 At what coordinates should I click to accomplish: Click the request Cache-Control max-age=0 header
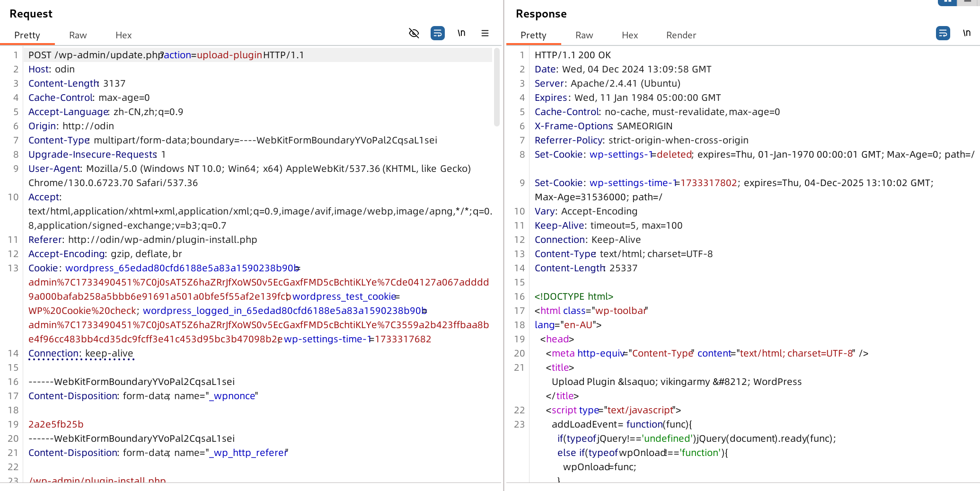[89, 98]
